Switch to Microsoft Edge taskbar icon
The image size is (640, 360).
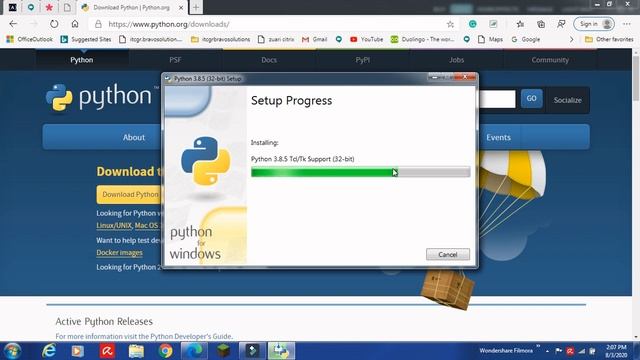(x=194, y=351)
